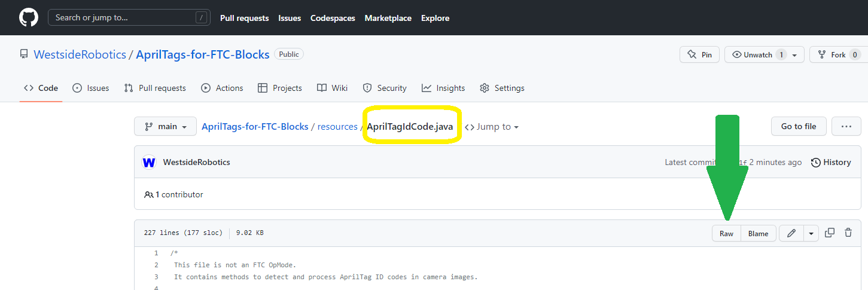The width and height of the screenshot is (868, 290).
Task: Click the repository book icon
Action: 24,54
